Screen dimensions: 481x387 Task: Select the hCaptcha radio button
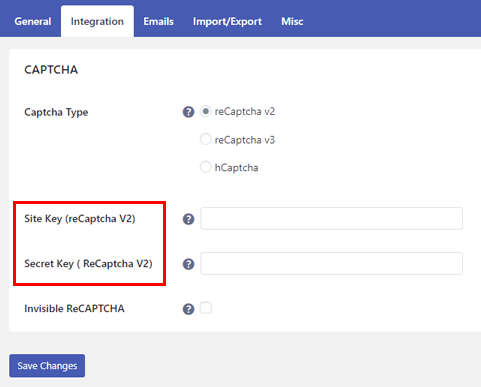pyautogui.click(x=205, y=167)
